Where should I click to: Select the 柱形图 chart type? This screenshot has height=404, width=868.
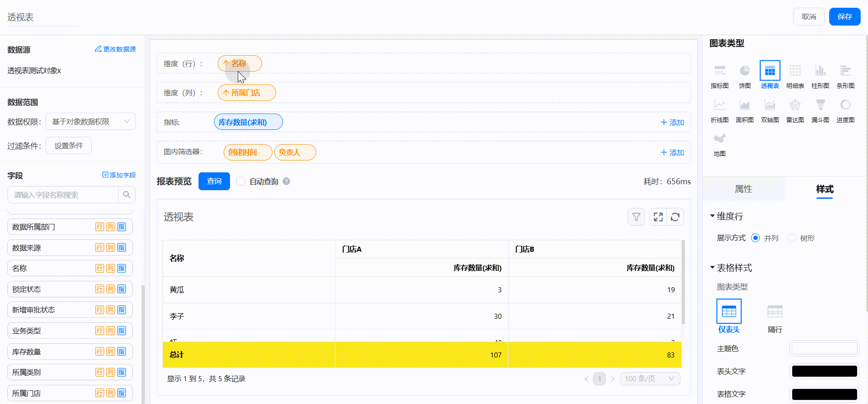[x=820, y=76]
